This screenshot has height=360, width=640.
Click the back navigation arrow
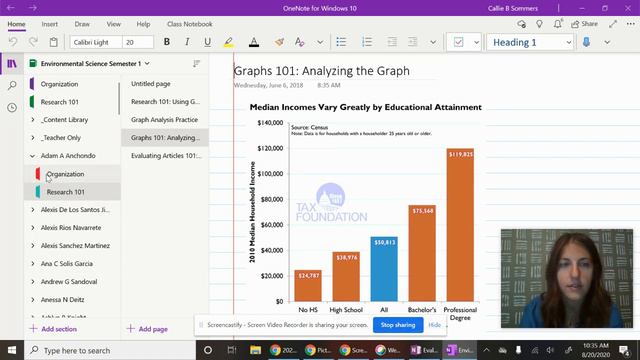[11, 8]
